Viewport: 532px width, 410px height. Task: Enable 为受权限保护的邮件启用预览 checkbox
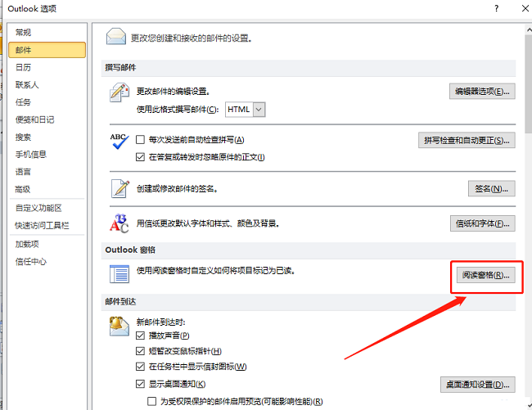coord(151,402)
